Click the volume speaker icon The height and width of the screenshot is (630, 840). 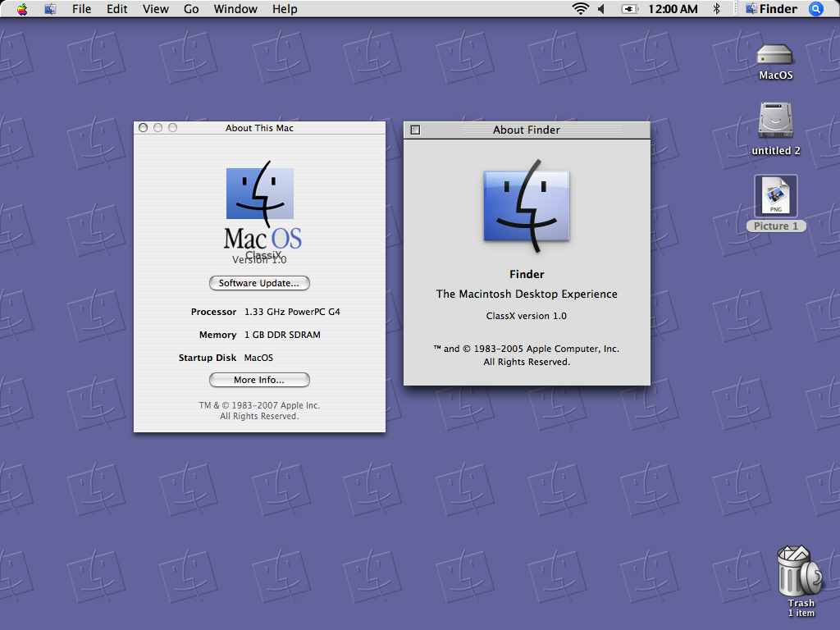click(601, 9)
